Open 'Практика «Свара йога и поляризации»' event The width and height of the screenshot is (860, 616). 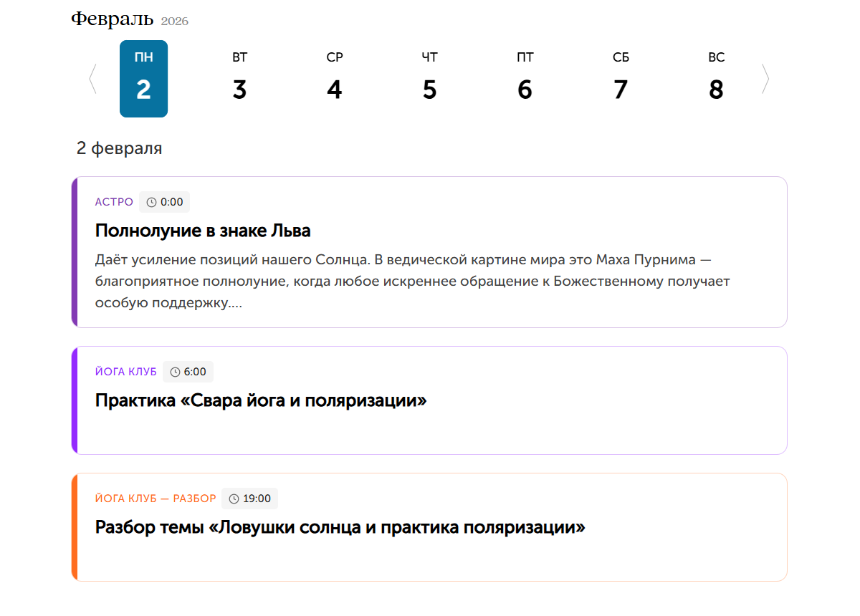(261, 400)
